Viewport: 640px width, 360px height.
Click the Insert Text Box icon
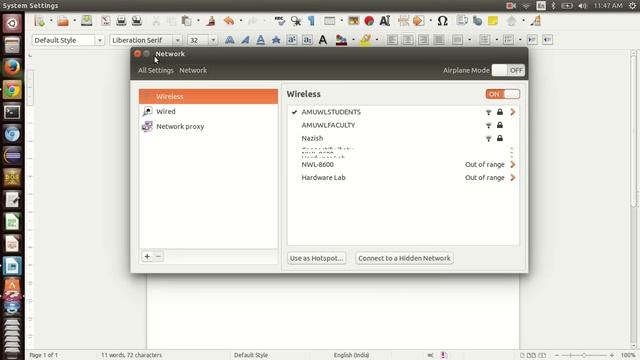(x=384, y=20)
